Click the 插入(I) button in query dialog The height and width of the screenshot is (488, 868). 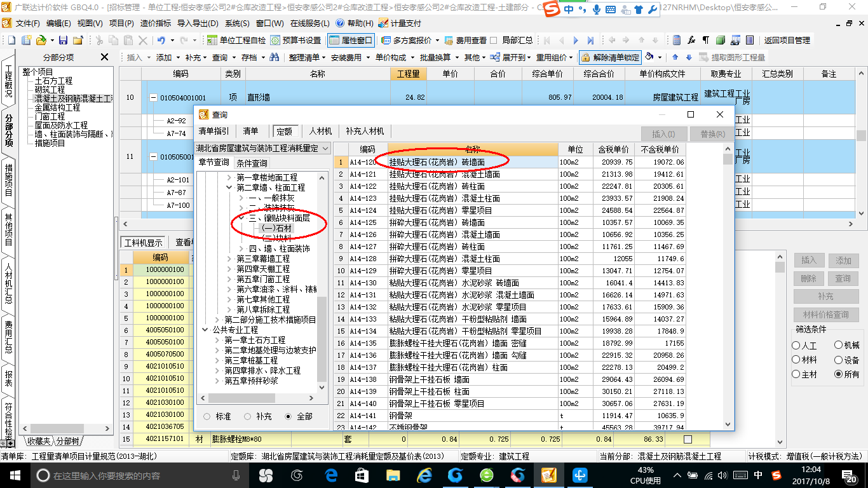point(663,134)
